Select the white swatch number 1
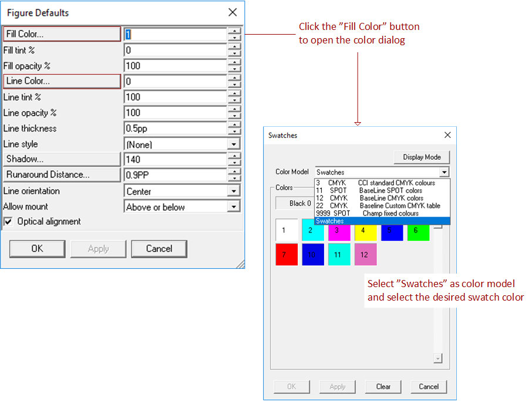 point(287,230)
